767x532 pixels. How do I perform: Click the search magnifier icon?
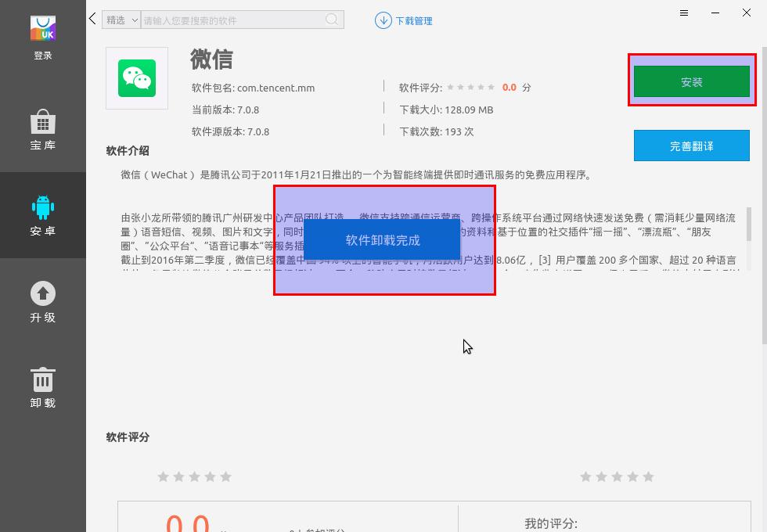click(332, 19)
